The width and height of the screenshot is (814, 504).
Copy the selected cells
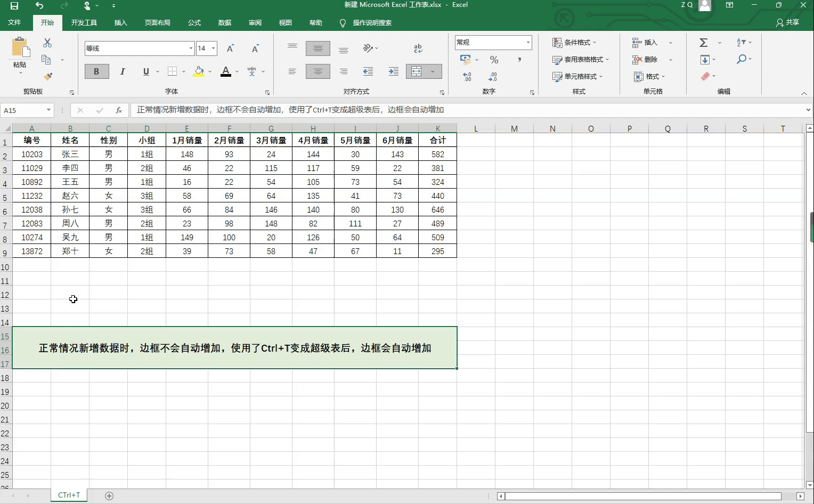(46, 60)
